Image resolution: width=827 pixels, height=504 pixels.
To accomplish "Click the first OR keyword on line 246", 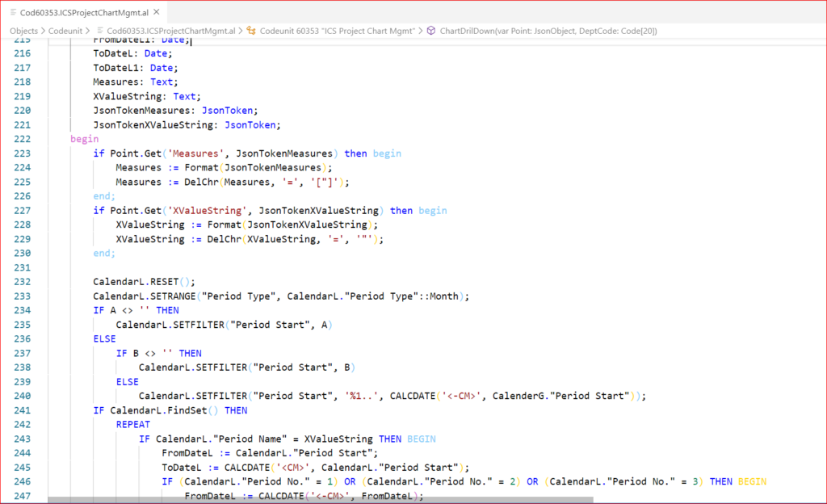I will click(350, 481).
